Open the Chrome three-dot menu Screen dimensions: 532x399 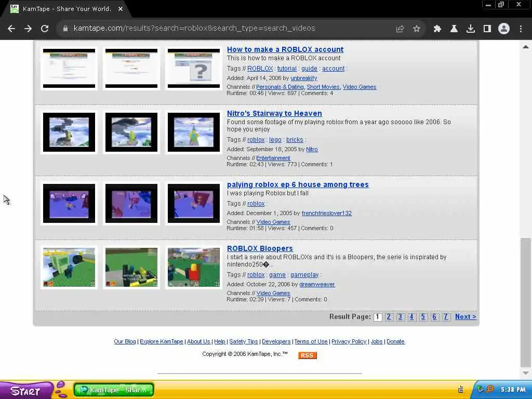(521, 29)
